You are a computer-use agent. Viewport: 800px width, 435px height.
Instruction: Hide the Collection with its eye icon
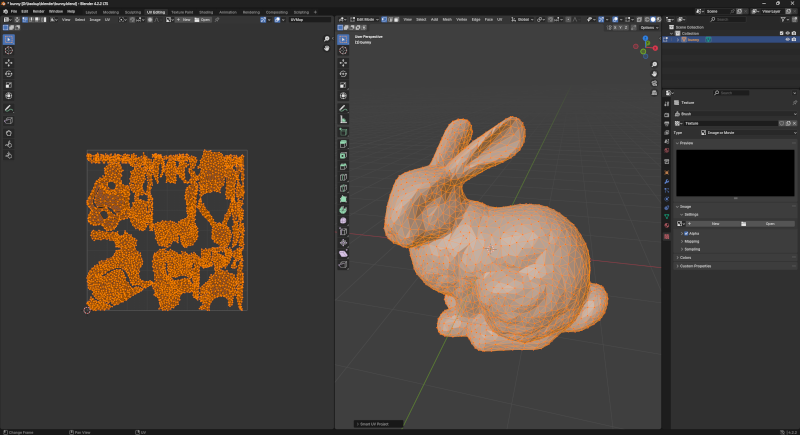(x=787, y=33)
